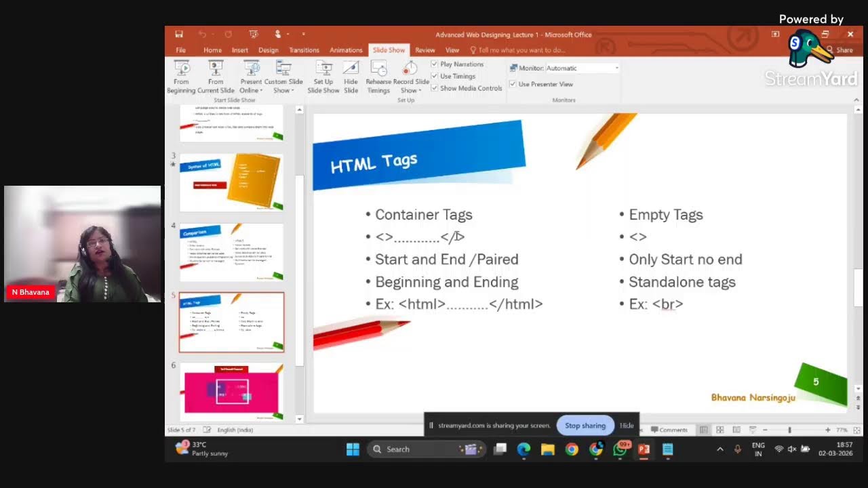868x488 pixels.
Task: Open the Transitions tab
Action: [x=304, y=50]
